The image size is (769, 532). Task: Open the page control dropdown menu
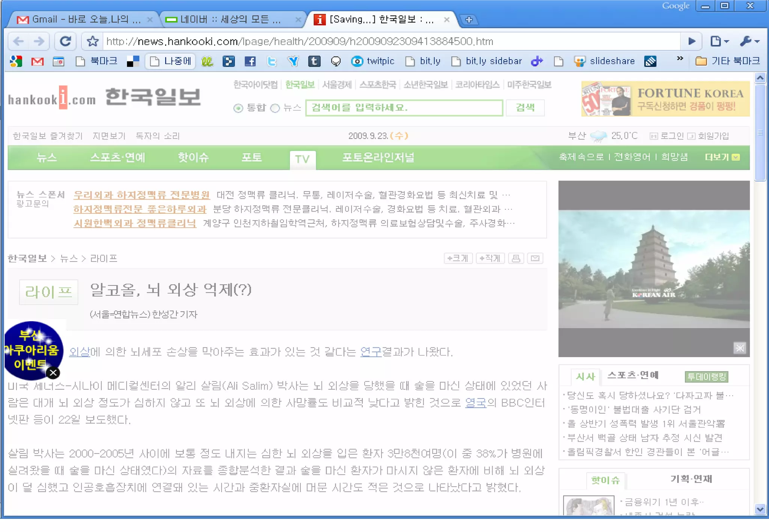pyautogui.click(x=719, y=41)
